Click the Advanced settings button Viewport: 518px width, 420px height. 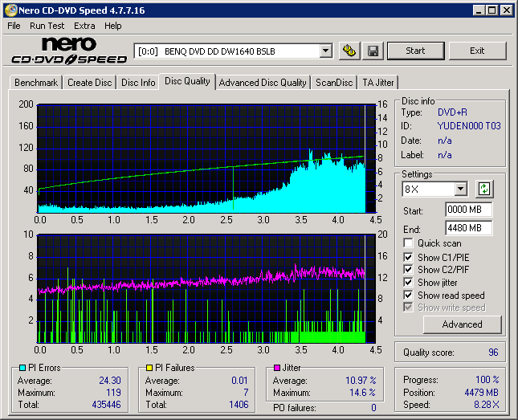tap(462, 324)
